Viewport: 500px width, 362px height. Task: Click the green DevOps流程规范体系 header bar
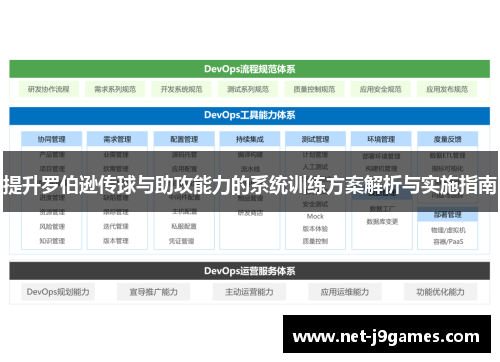[x=249, y=69]
